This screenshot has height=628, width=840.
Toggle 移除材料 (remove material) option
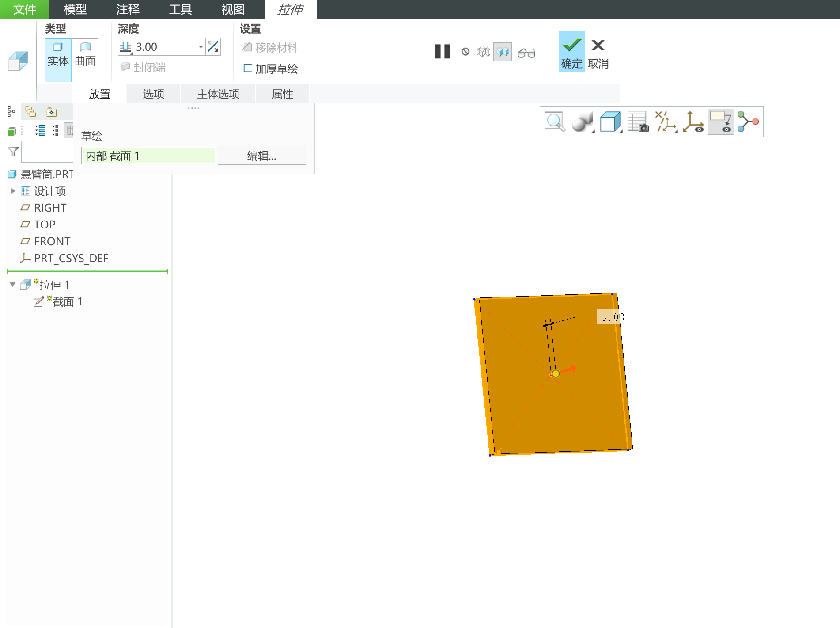click(x=270, y=47)
